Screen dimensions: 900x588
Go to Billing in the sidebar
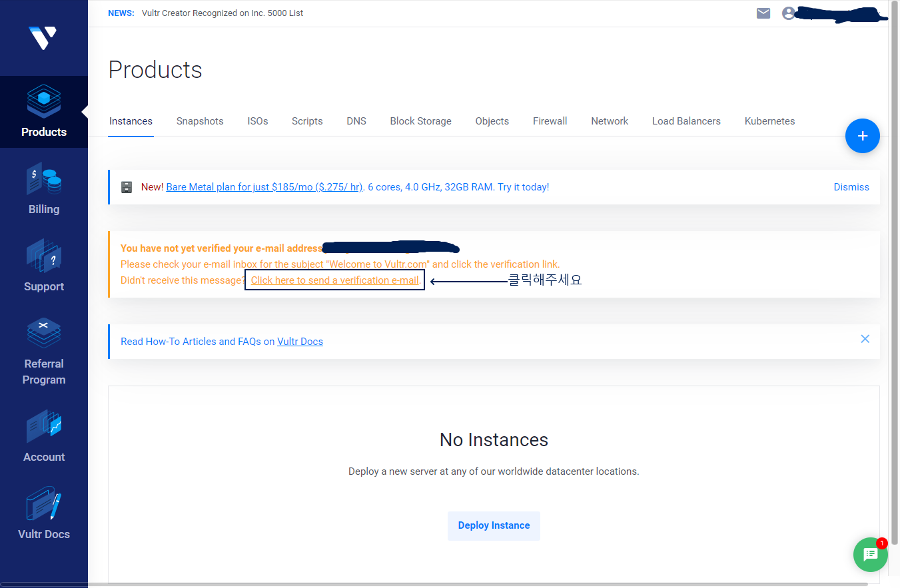(x=44, y=189)
